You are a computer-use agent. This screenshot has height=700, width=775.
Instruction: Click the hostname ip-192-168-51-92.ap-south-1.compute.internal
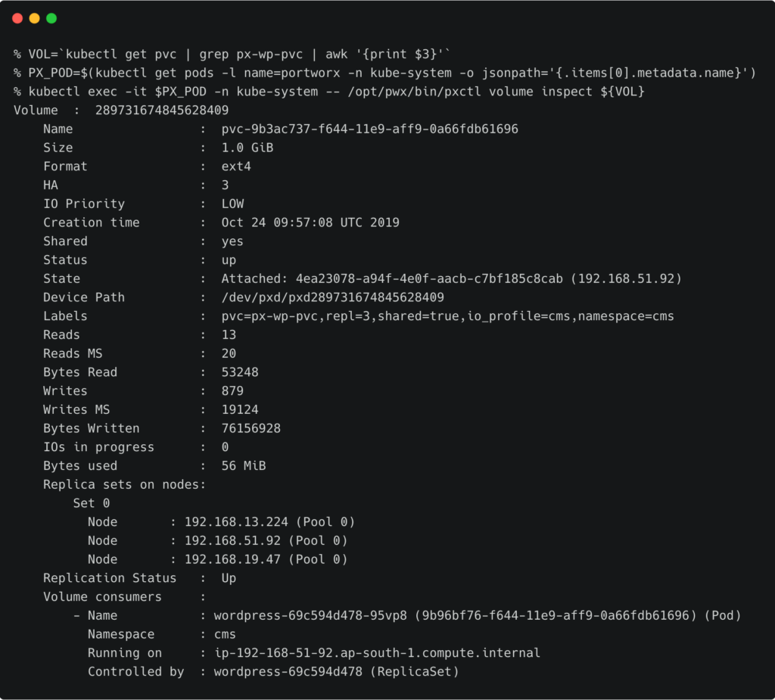(x=377, y=653)
